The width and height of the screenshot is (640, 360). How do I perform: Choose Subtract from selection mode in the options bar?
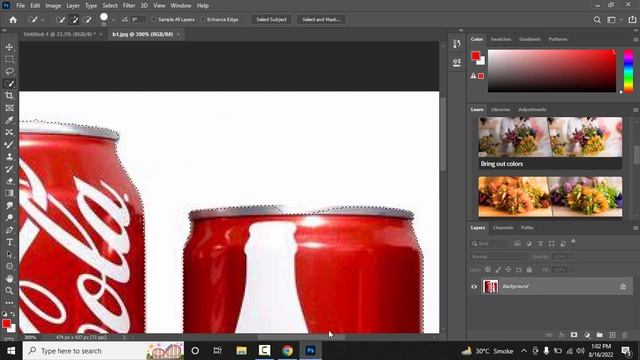87,20
